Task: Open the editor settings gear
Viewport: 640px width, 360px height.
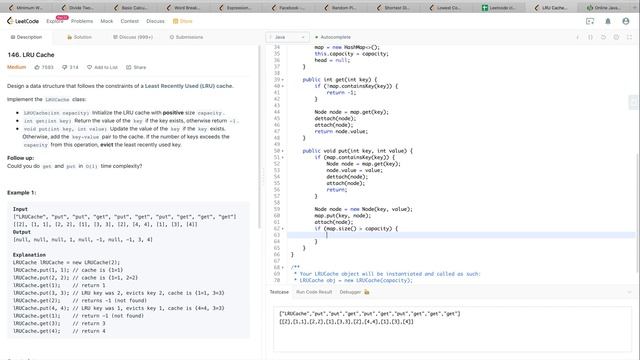Action: pyautogui.click(x=616, y=37)
